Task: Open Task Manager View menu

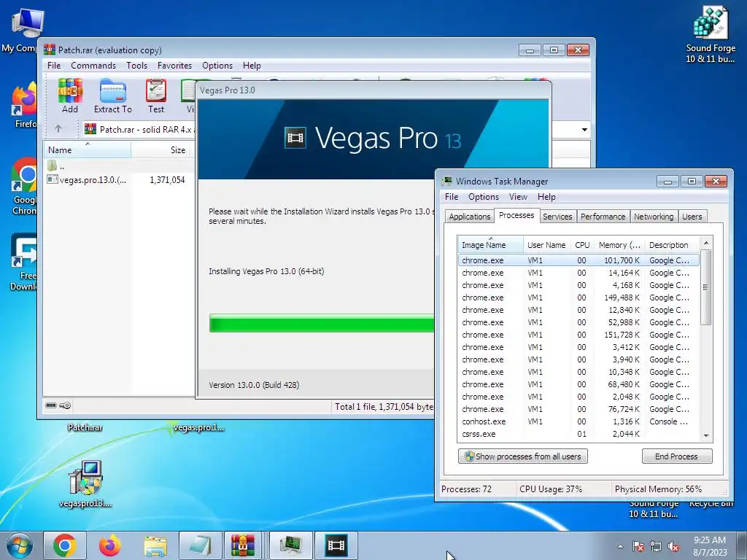Action: click(x=518, y=197)
